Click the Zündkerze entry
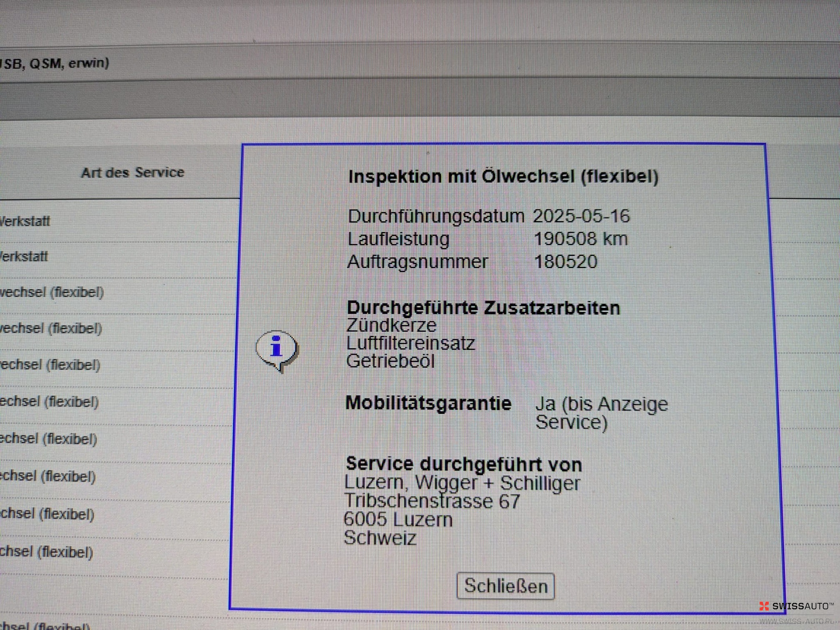The height and width of the screenshot is (630, 840). coord(391,325)
